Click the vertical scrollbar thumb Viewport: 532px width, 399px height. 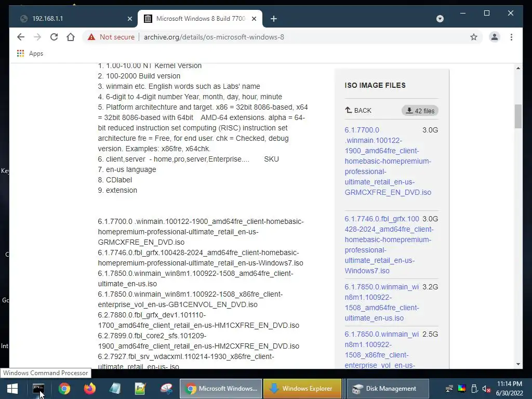[518, 116]
